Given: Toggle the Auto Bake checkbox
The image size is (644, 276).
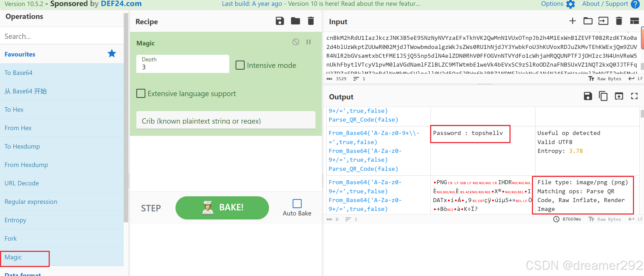Looking at the screenshot, I should pos(297,203).
